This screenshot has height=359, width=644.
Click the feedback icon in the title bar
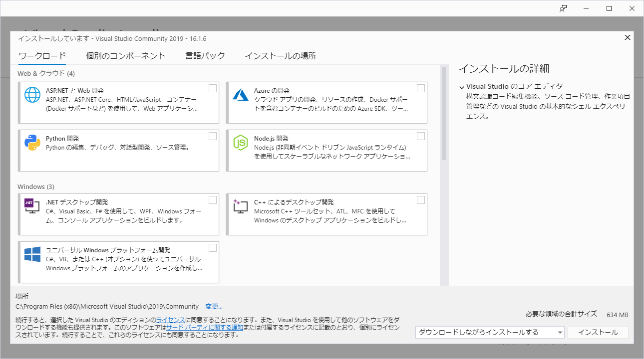563,8
